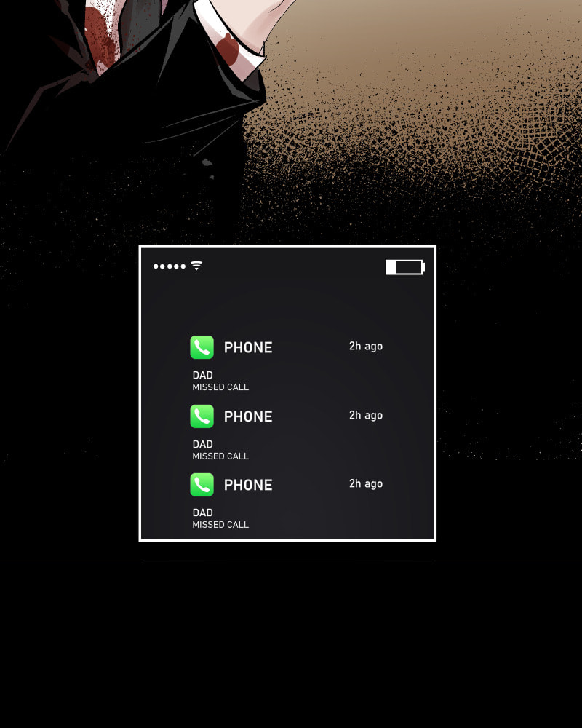Image resolution: width=582 pixels, height=728 pixels.
Task: Click the Wi-Fi signal icon
Action: click(196, 266)
